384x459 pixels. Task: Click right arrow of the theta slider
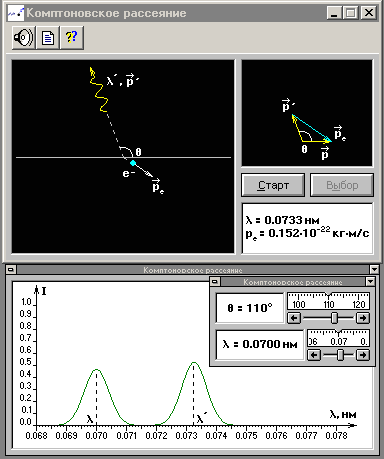pos(363,318)
